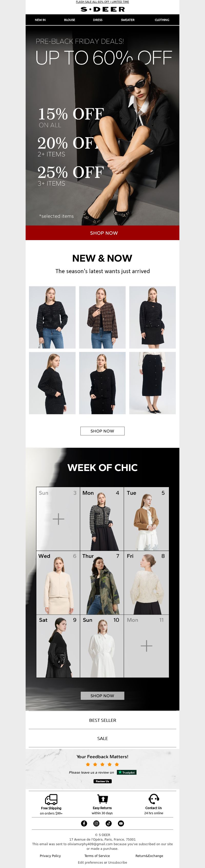The height and width of the screenshot is (868, 205).
Task: Click the plus sign on Mon 11 tile
Action: tap(146, 646)
